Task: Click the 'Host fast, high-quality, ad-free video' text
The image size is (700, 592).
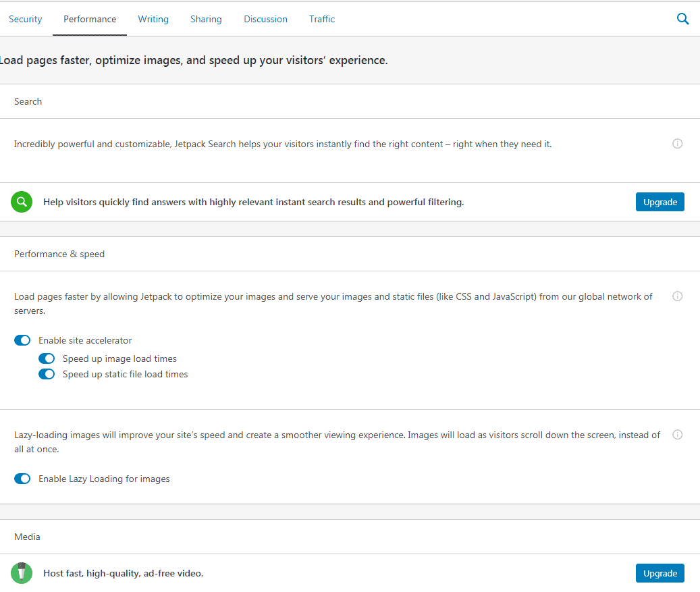Action: (x=123, y=573)
